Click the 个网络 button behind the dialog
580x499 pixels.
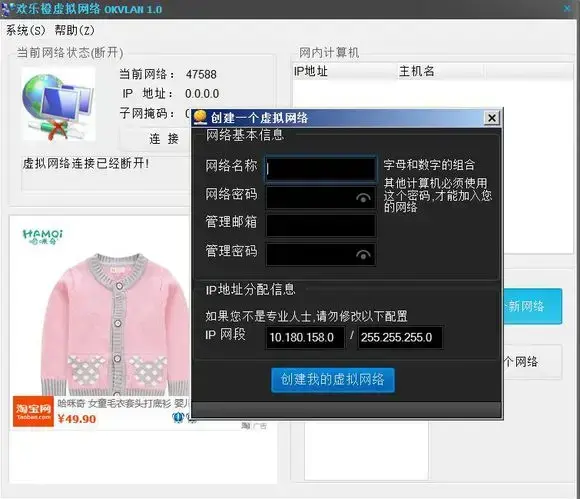pos(533,362)
